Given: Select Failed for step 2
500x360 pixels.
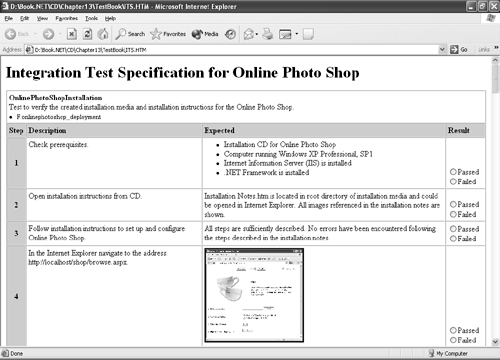Looking at the screenshot, I should 453,214.
